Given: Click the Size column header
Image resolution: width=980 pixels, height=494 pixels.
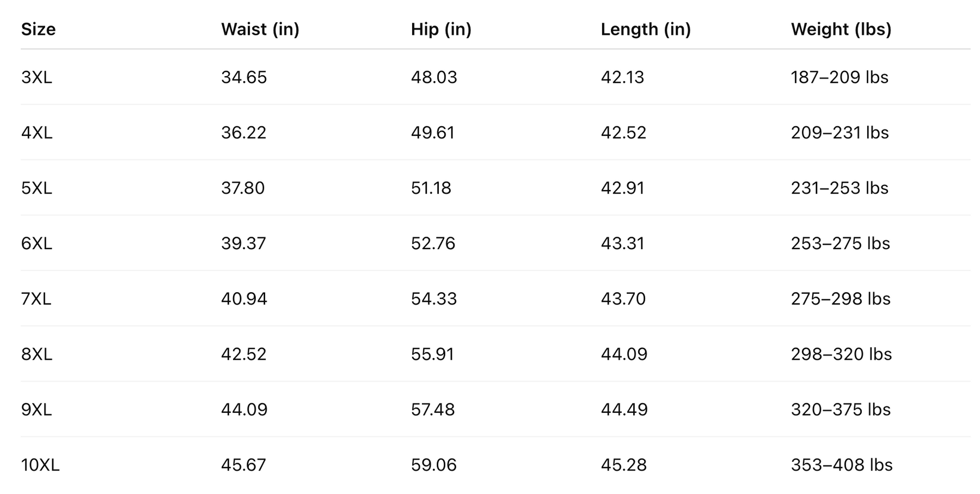Looking at the screenshot, I should [x=38, y=29].
